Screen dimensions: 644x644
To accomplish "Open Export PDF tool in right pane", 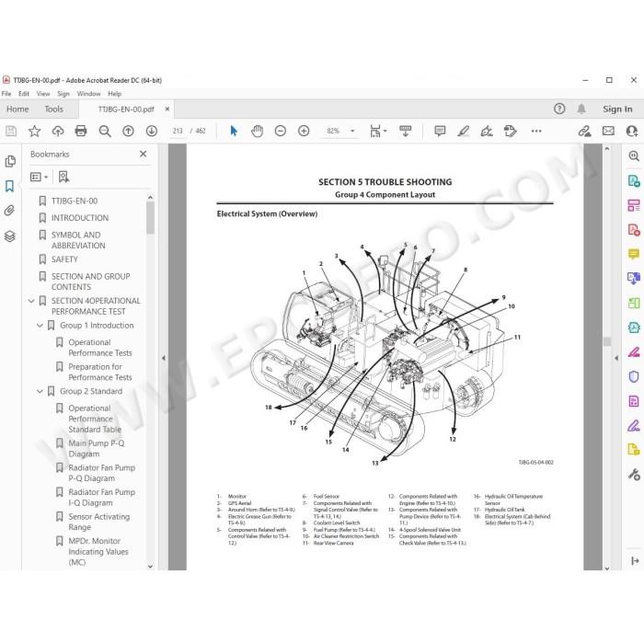I will coord(633,181).
